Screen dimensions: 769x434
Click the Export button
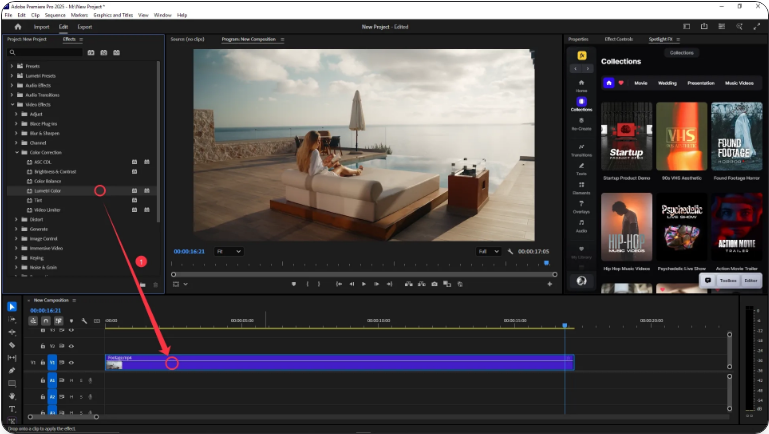[x=85, y=27]
